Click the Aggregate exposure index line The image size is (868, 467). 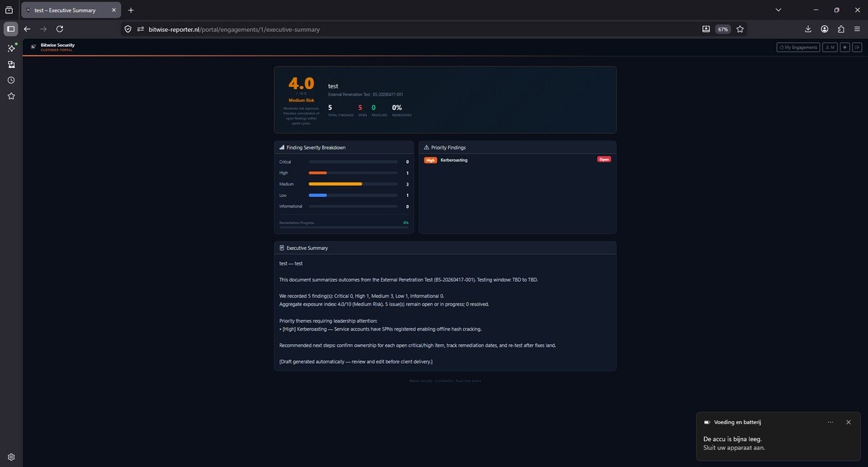pos(384,304)
